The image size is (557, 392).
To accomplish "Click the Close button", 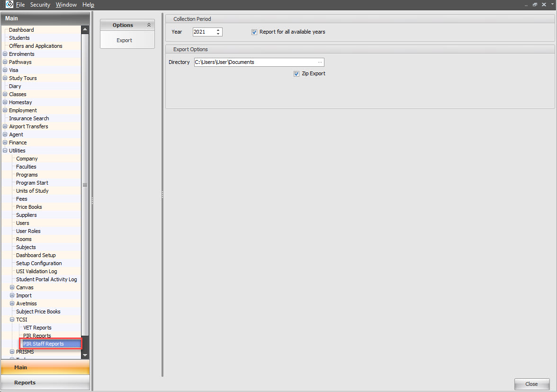I will [531, 384].
